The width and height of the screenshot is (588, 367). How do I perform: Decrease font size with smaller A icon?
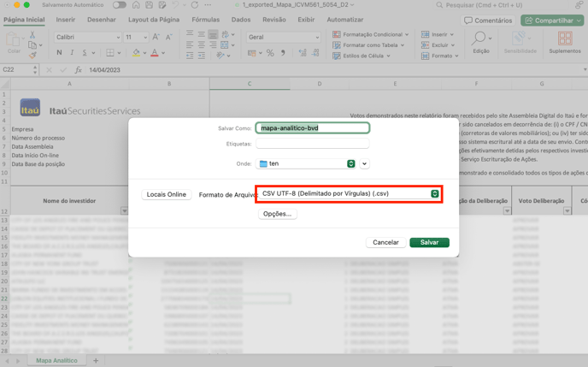168,37
